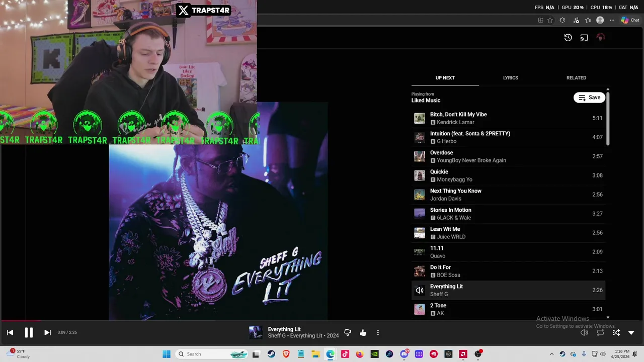Select the Up Next tab
Viewport: 644px width, 362px height.
coord(445,78)
